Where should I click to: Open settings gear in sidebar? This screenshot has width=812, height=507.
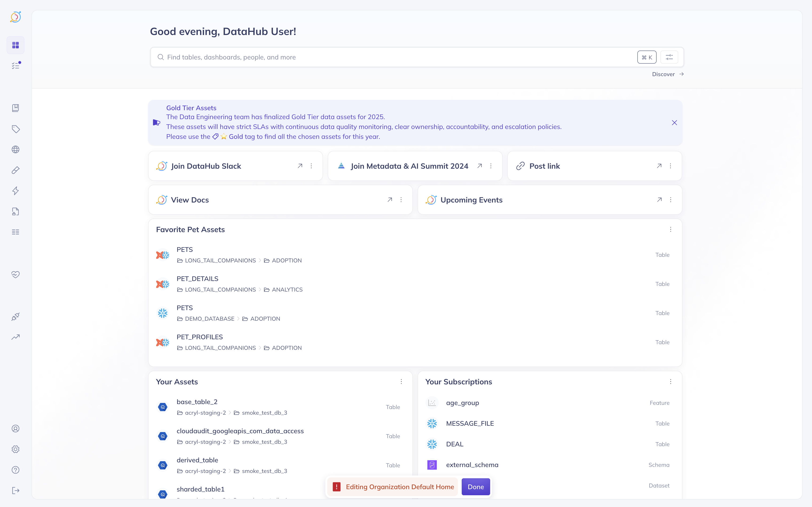[16, 449]
